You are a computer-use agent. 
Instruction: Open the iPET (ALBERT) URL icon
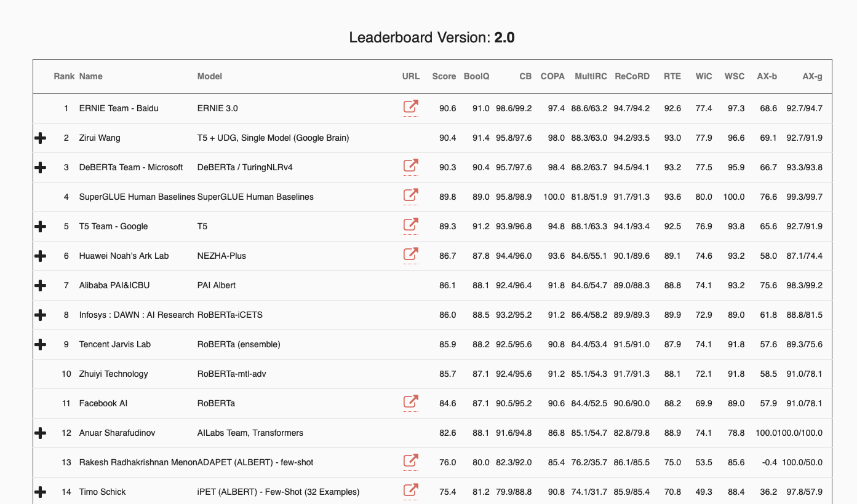tap(411, 490)
